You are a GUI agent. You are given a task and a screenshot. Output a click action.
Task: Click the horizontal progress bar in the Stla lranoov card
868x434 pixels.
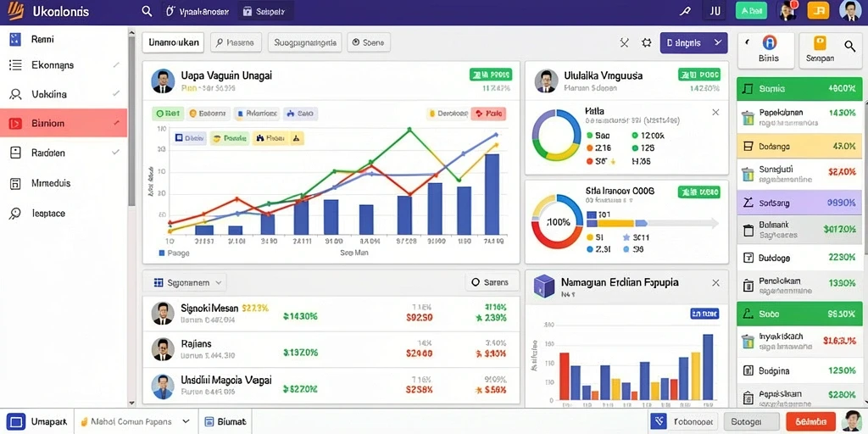pos(652,224)
